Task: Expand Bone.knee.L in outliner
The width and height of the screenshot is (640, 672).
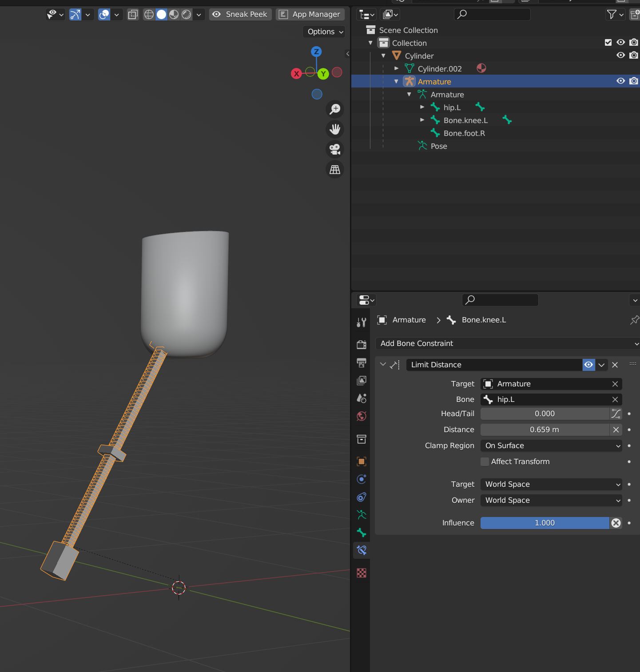Action: click(422, 120)
